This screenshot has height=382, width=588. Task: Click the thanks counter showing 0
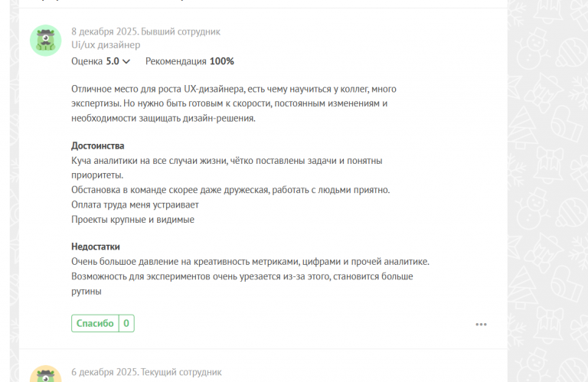click(x=126, y=324)
